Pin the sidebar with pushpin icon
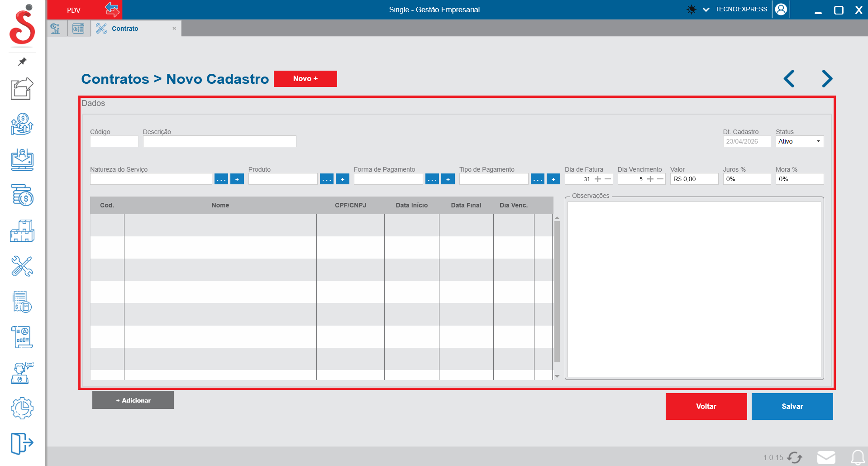 pos(22,62)
